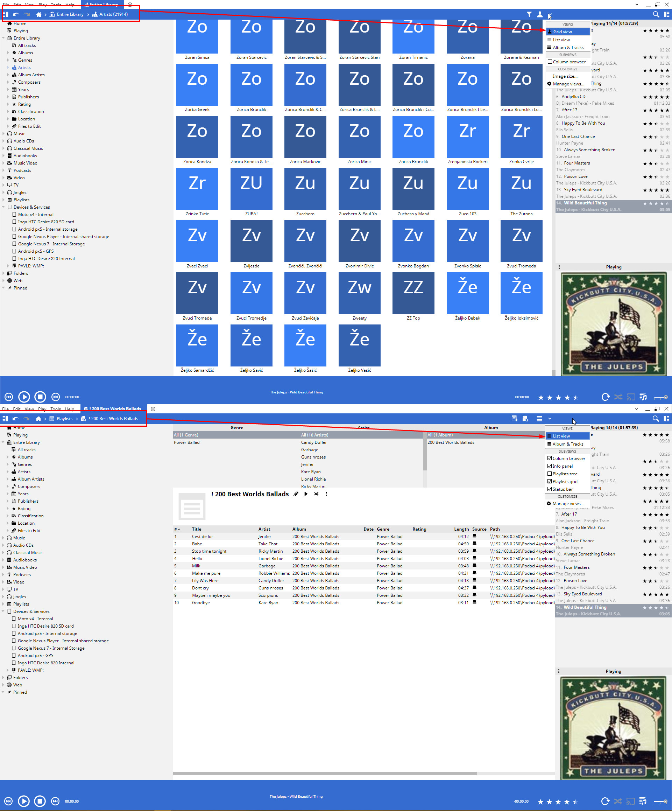Click the add new playlist toolbar icon
The image size is (672, 811).
[x=514, y=418]
